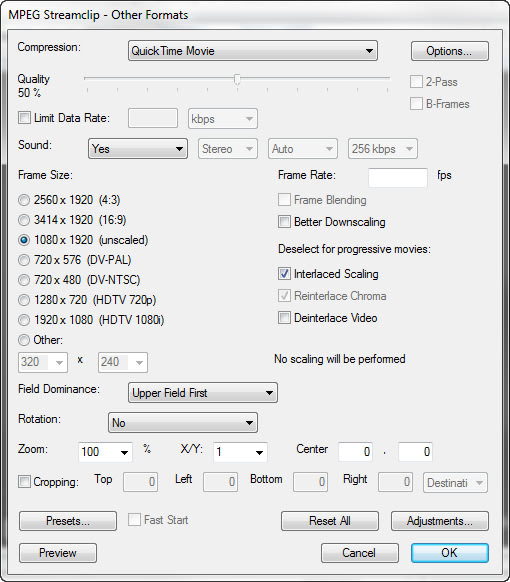
Task: Open the kbps unit dropdown
Action: point(223,119)
